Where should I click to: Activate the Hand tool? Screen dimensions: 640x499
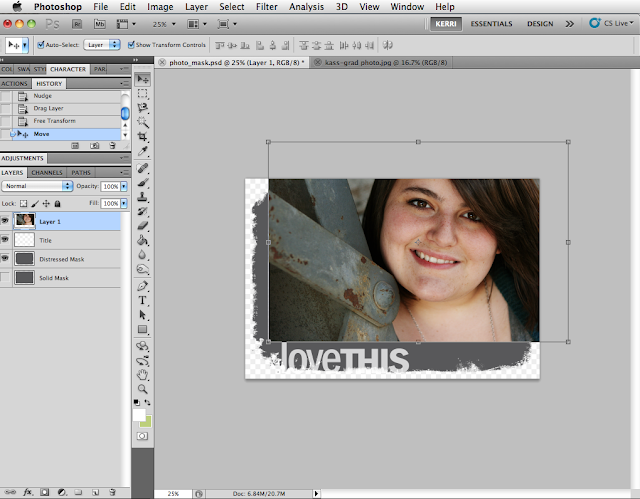[x=143, y=374]
